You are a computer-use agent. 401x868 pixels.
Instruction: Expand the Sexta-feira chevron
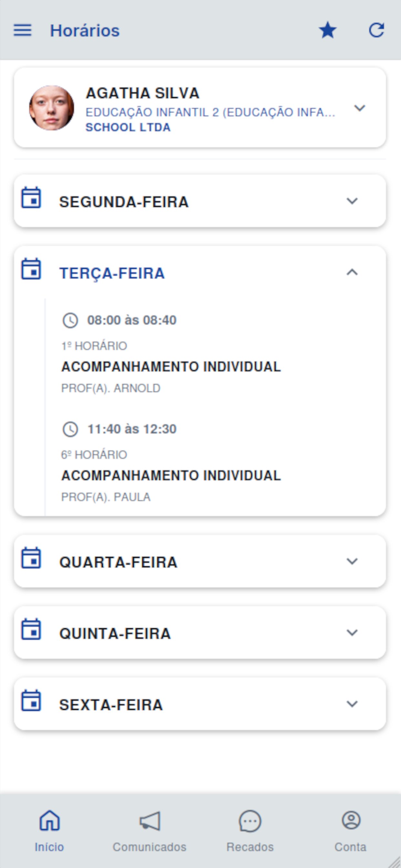click(352, 704)
